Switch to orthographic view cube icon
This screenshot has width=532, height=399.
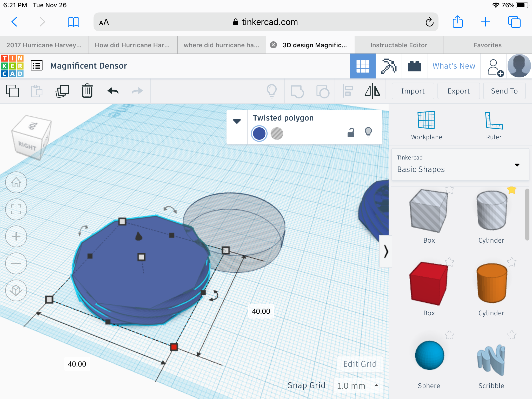[16, 290]
